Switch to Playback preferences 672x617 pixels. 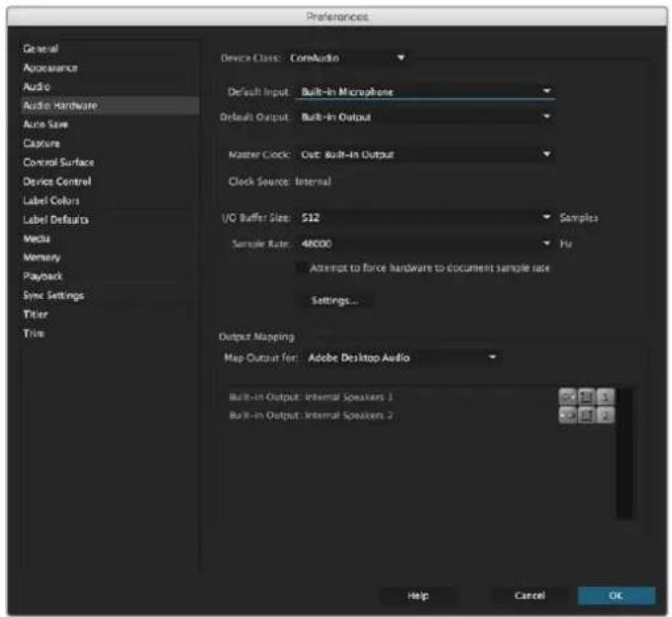pos(111,276)
